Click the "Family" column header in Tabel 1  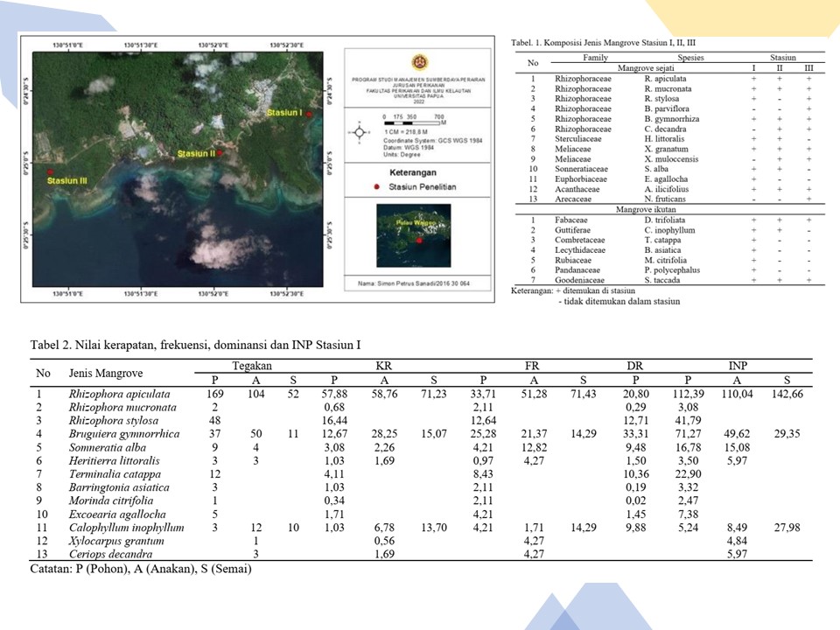(x=595, y=58)
